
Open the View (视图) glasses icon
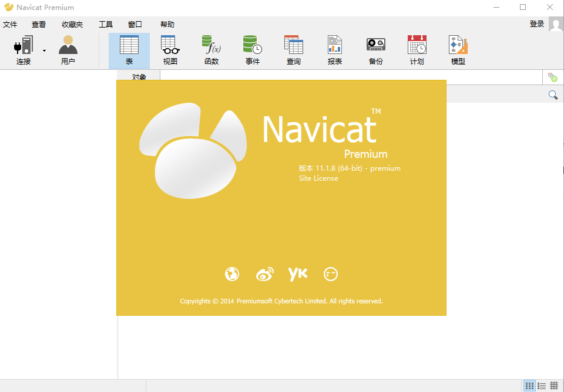point(170,50)
